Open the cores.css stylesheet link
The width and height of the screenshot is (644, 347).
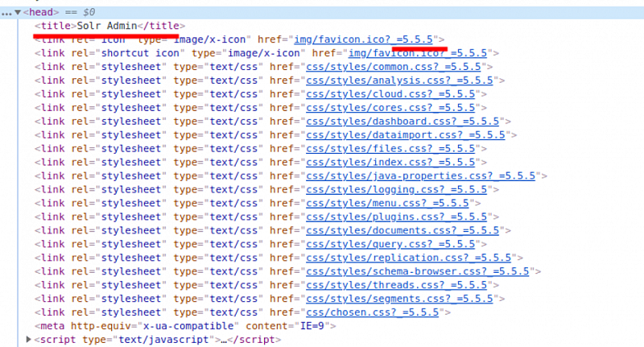(x=390, y=107)
